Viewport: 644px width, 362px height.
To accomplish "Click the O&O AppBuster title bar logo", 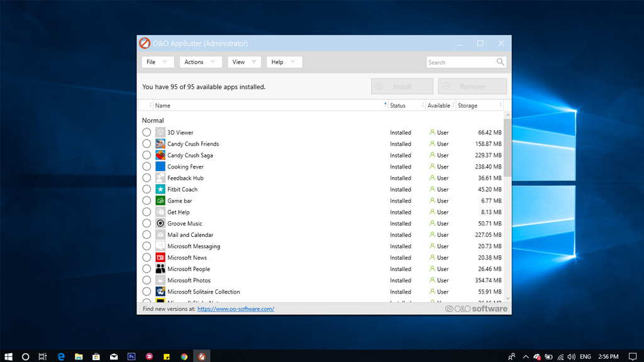I will [x=145, y=43].
